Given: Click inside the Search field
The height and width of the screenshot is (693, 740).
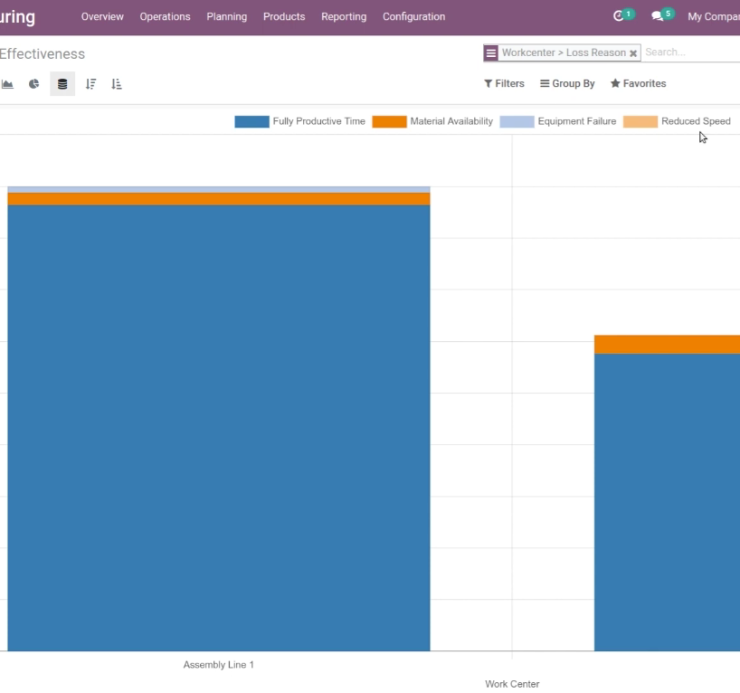Looking at the screenshot, I should [691, 52].
